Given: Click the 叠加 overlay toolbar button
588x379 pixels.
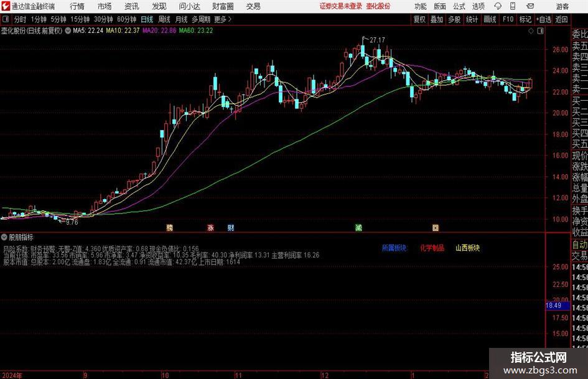Looking at the screenshot, I should (x=437, y=19).
